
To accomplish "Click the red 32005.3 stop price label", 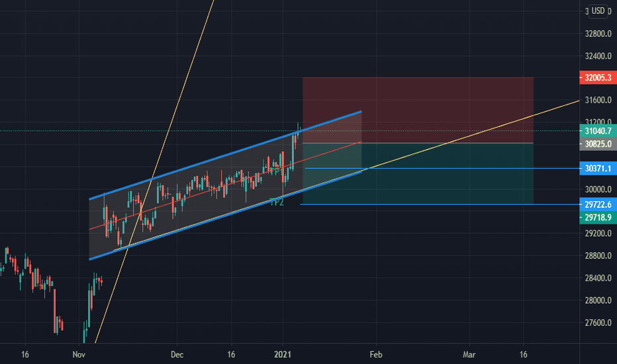I will point(598,77).
